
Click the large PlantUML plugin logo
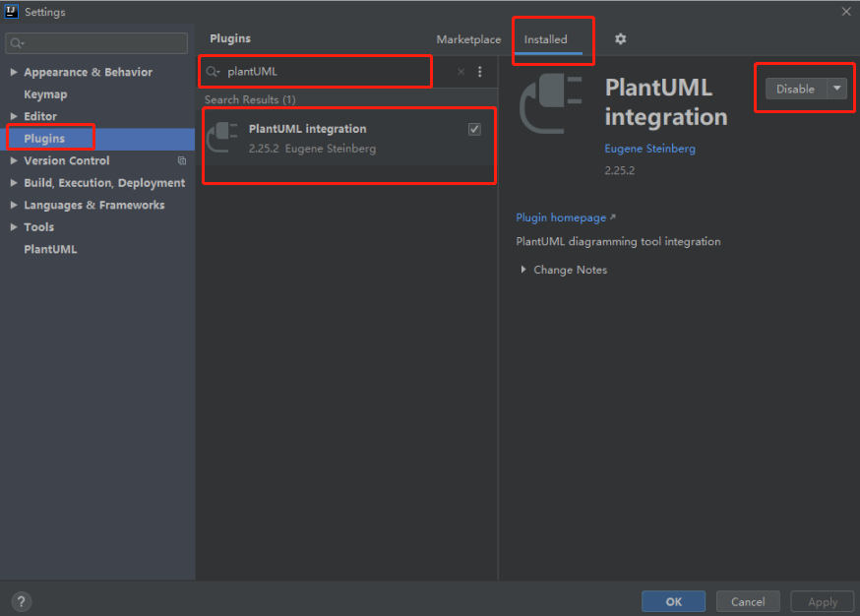coord(553,103)
